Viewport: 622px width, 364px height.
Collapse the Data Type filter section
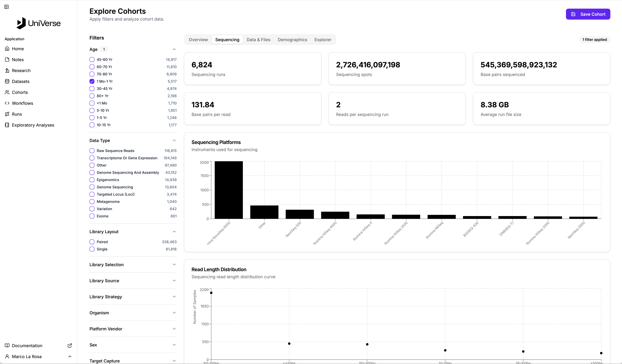tap(174, 140)
